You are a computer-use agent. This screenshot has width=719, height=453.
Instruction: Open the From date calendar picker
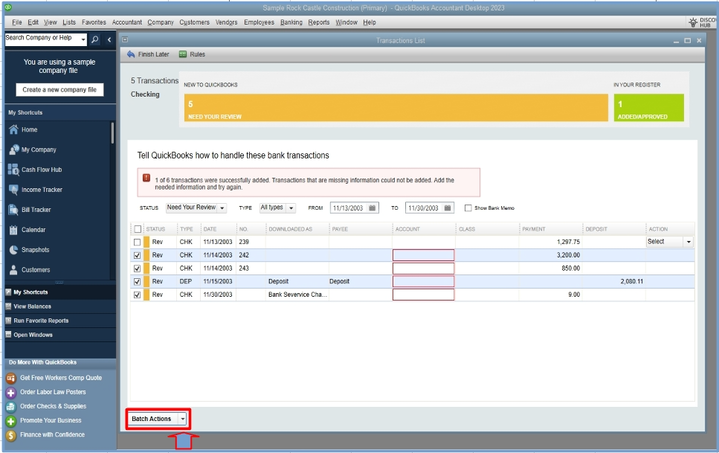372,208
